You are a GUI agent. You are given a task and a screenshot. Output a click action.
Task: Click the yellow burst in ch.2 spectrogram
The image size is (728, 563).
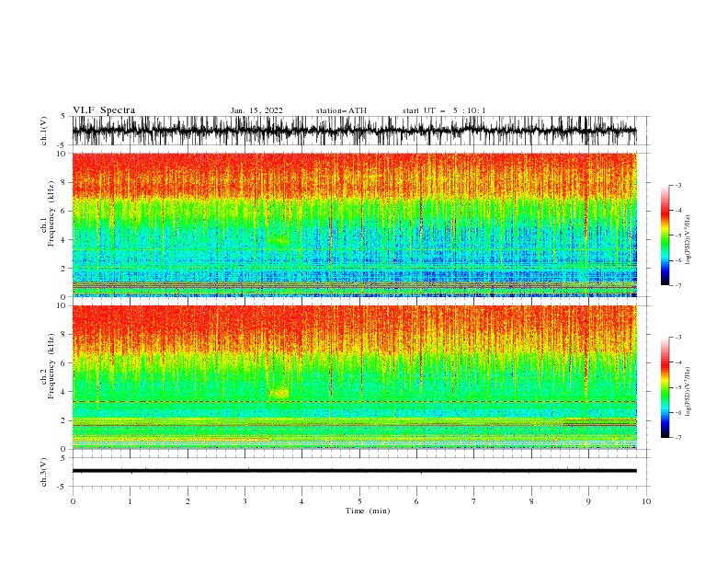coord(279,393)
